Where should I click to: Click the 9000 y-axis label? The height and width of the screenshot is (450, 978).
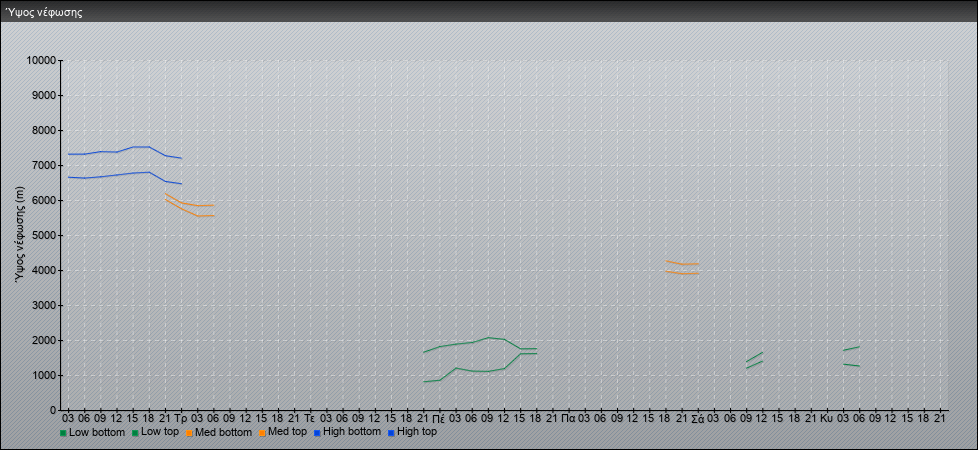point(44,95)
